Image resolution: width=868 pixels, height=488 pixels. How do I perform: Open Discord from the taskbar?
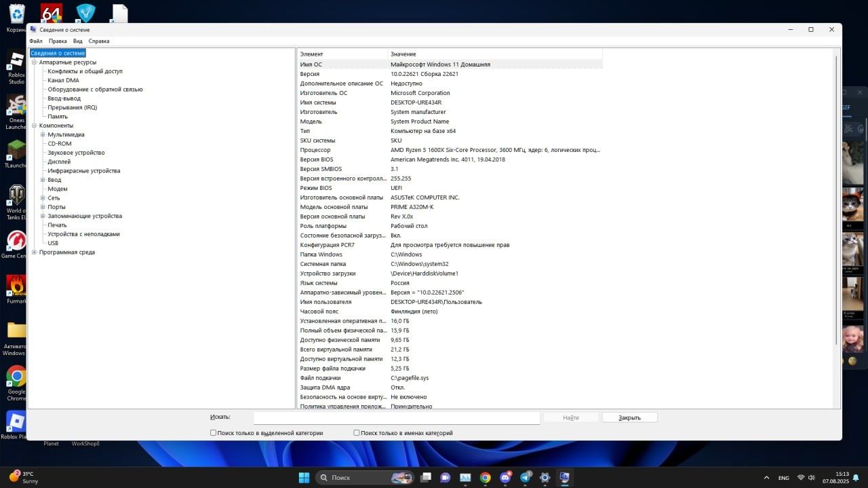point(505,477)
